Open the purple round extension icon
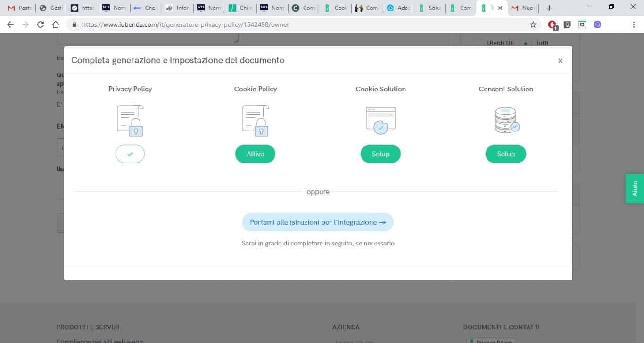The width and height of the screenshot is (644, 343). pos(597,24)
